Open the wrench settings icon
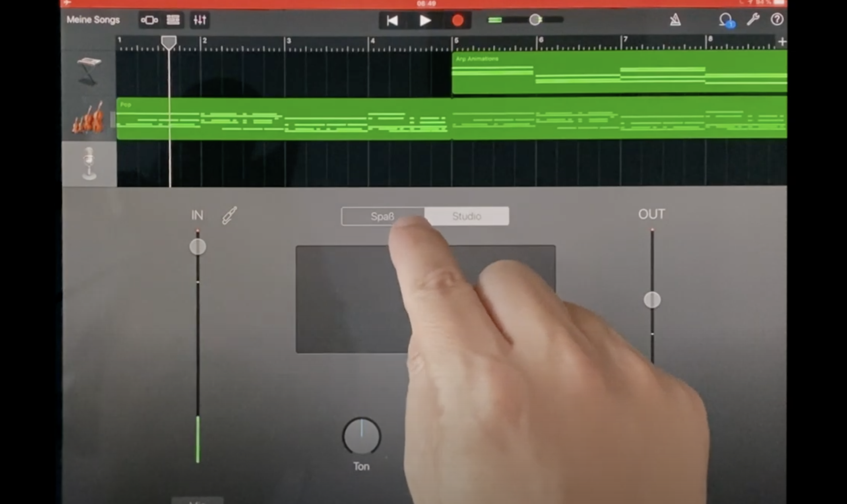This screenshot has width=847, height=504. coord(753,19)
